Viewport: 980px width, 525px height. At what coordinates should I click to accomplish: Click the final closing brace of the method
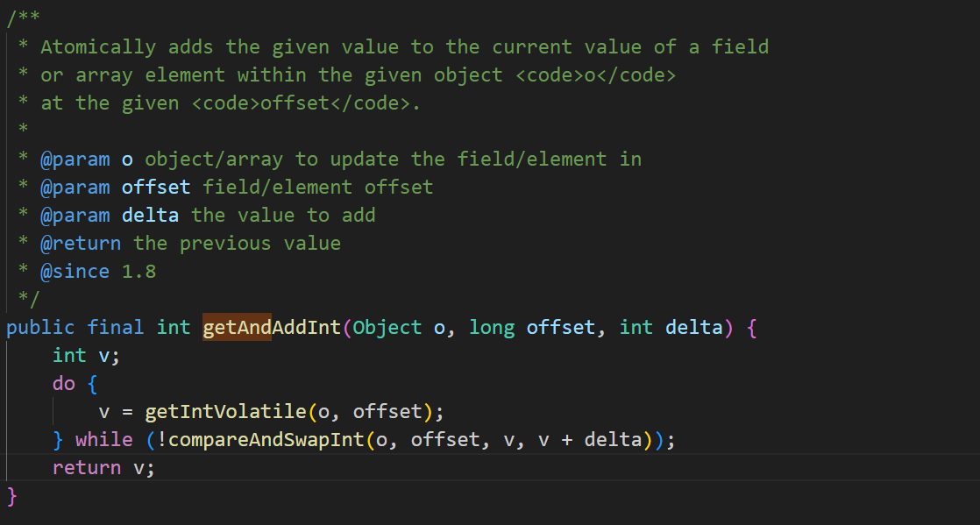click(12, 495)
